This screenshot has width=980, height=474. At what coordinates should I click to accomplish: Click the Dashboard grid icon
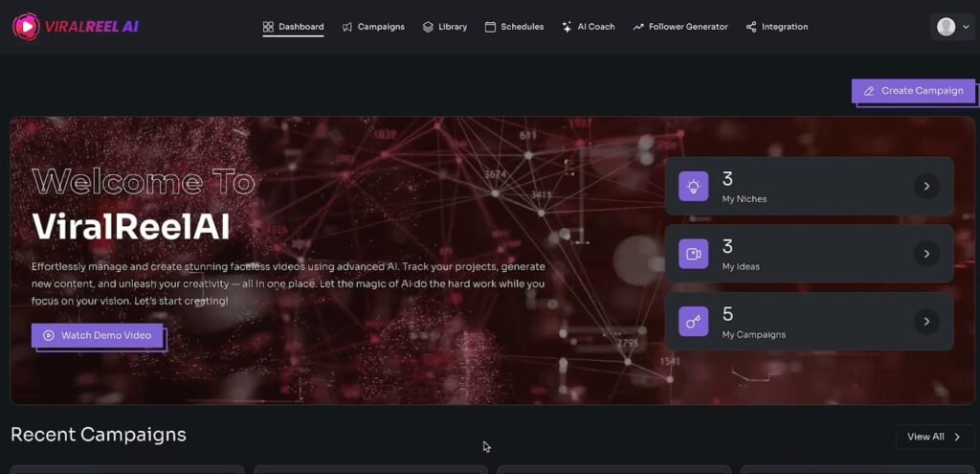click(x=268, y=27)
